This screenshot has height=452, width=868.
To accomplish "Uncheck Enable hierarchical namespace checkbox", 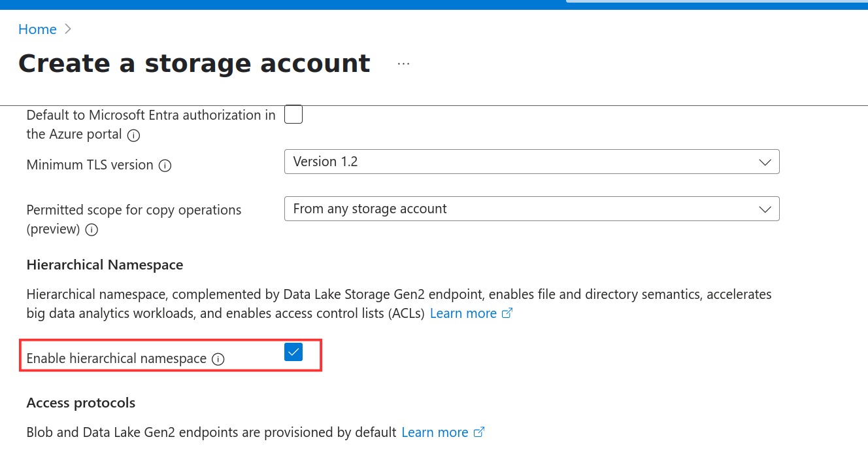I will pos(293,352).
